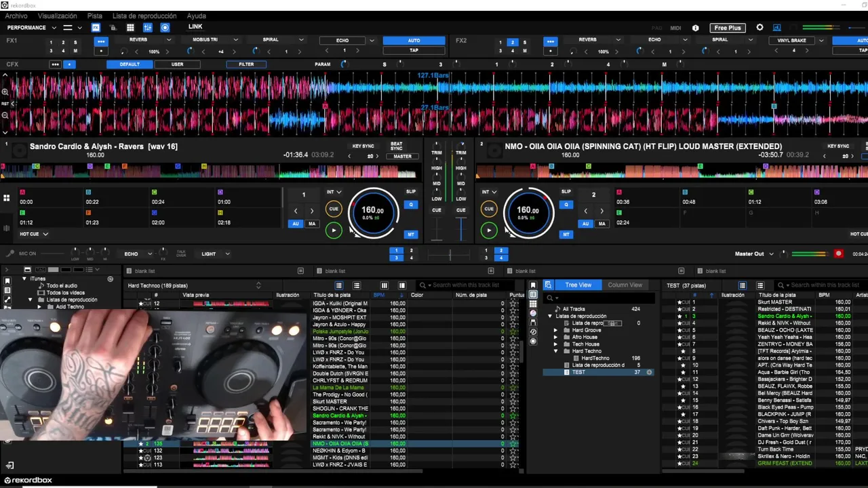Open the Lista de reproducción menu
Viewport: 868px width, 488px height.
(x=144, y=16)
